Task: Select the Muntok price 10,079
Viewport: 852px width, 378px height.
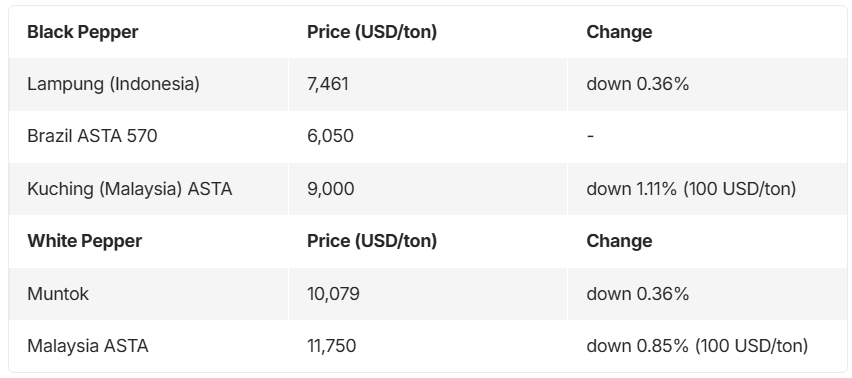Action: coord(333,294)
